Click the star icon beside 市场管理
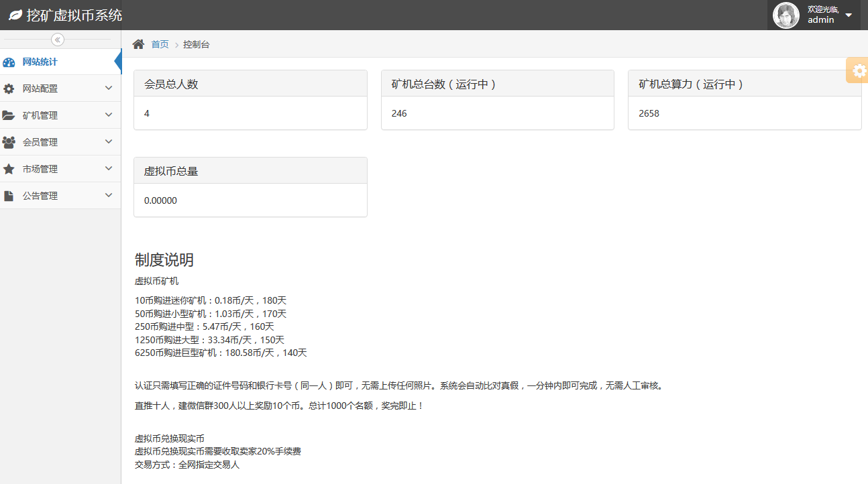 click(x=9, y=169)
